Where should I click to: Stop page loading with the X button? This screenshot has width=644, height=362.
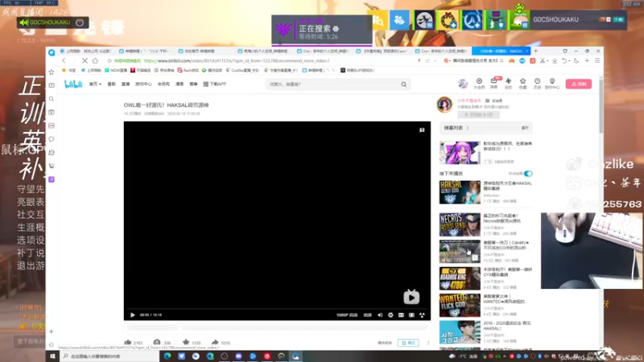coord(85,60)
